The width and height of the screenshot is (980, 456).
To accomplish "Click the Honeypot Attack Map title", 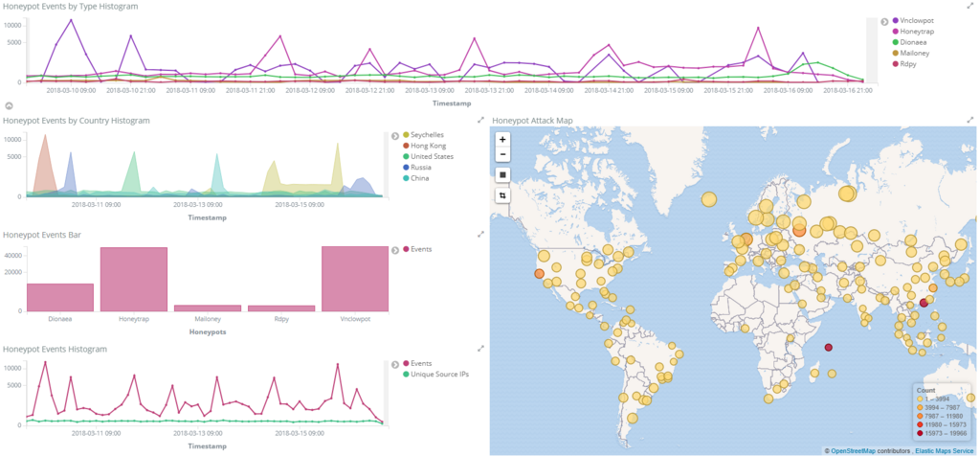I will tap(532, 120).
